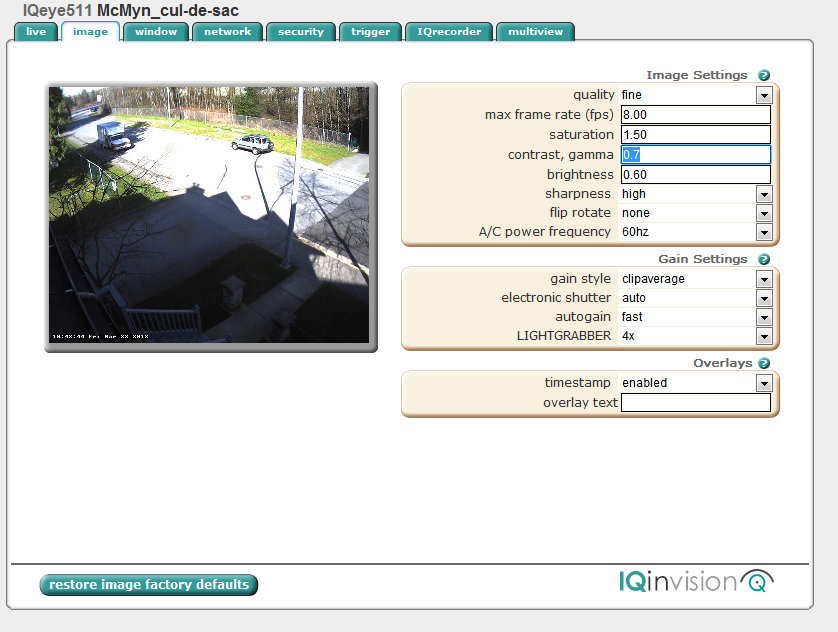Expand the A/C power frequency dropdown
This screenshot has height=632, width=838.
click(763, 232)
